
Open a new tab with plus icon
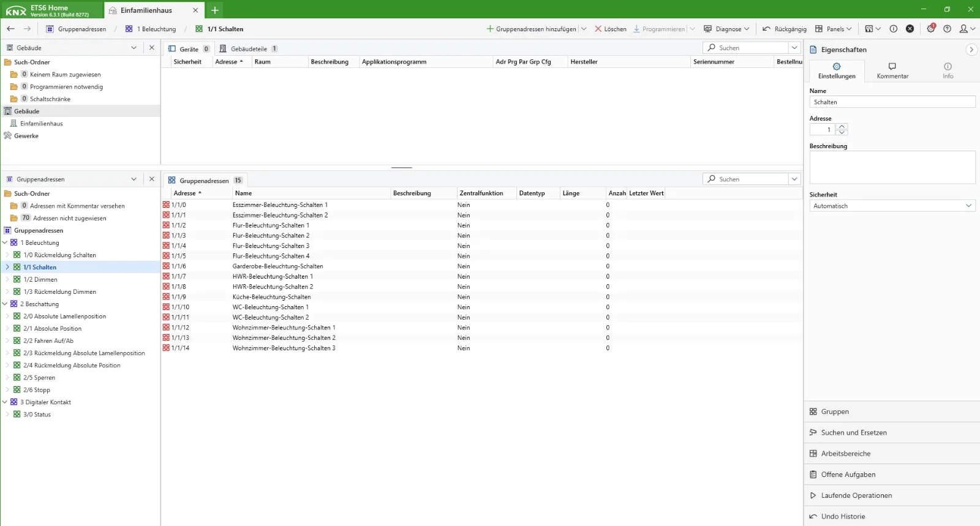215,10
